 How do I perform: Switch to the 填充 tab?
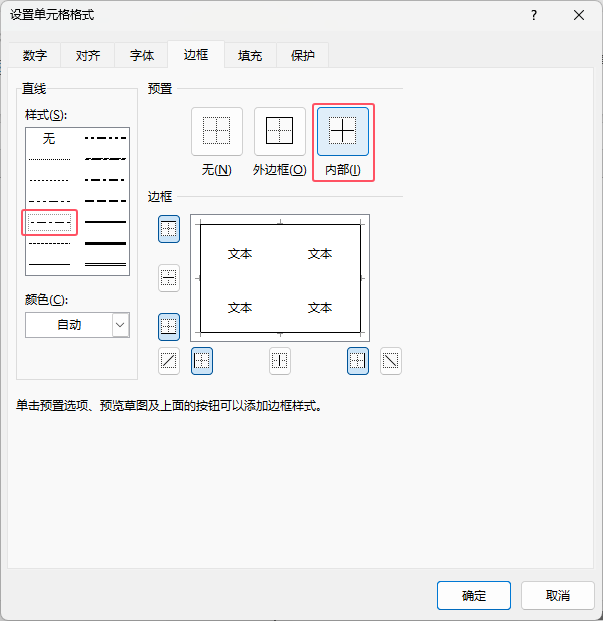[x=250, y=55]
